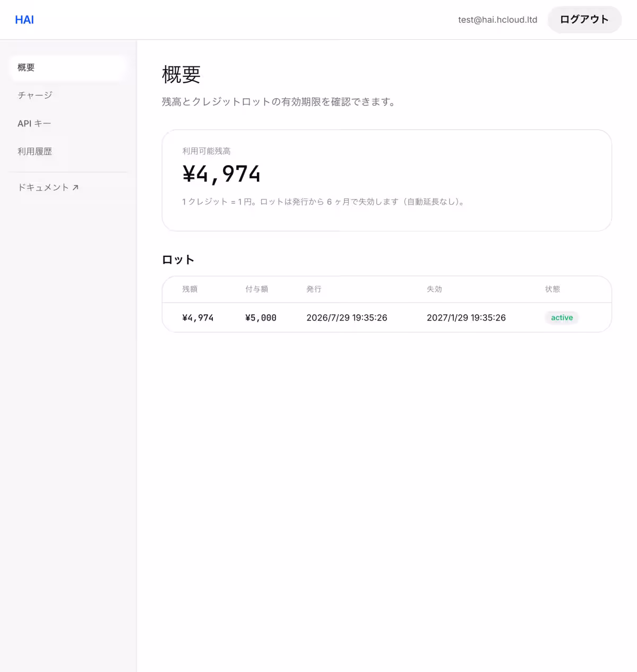Click the issue date 2026/7/29 19:35:26
637x672 pixels.
click(347, 318)
